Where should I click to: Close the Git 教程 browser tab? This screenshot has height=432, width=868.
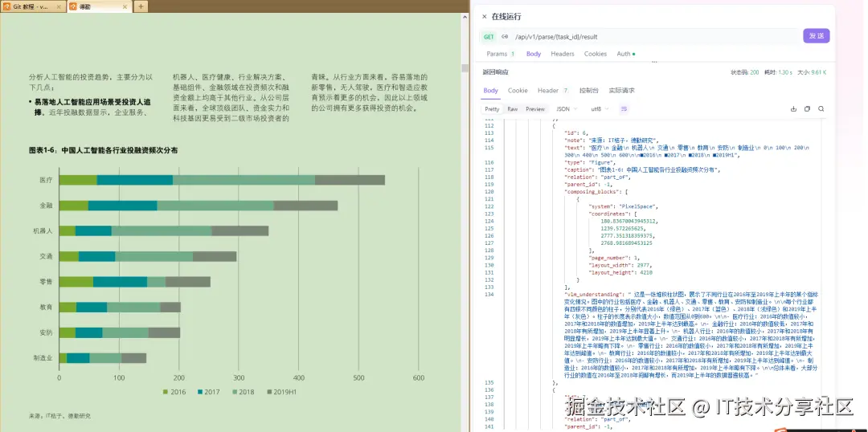[59, 6]
